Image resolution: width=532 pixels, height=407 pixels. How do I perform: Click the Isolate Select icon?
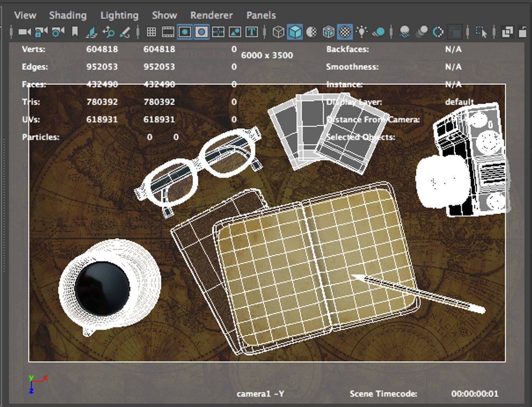481,32
